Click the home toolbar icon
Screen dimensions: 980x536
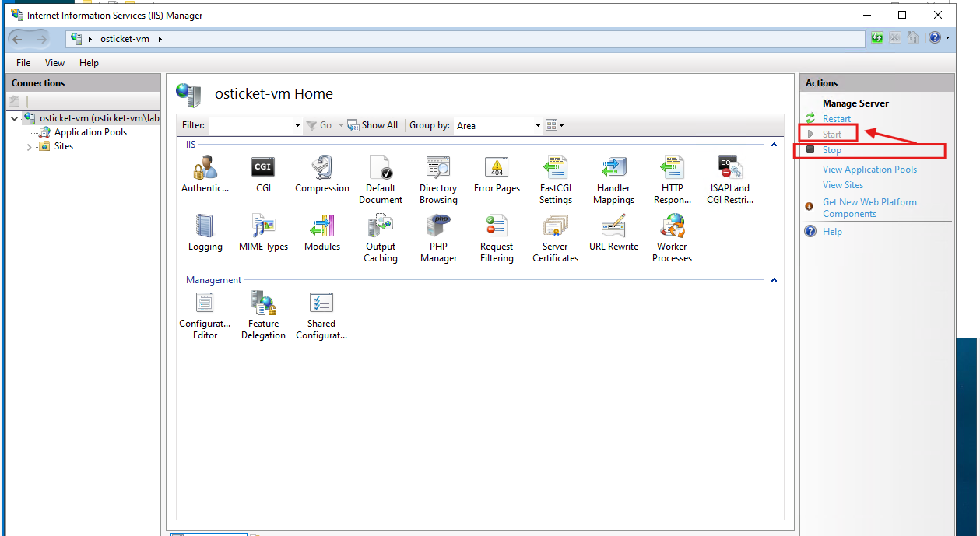pos(913,38)
